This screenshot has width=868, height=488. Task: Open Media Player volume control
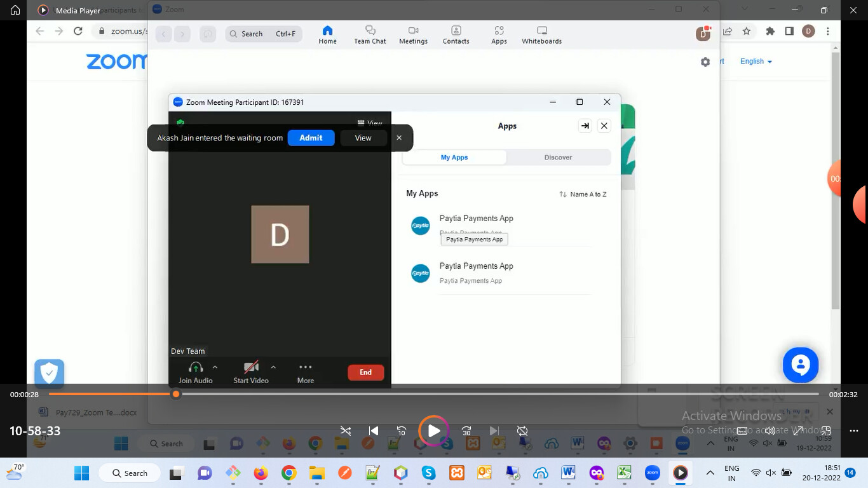point(770,431)
